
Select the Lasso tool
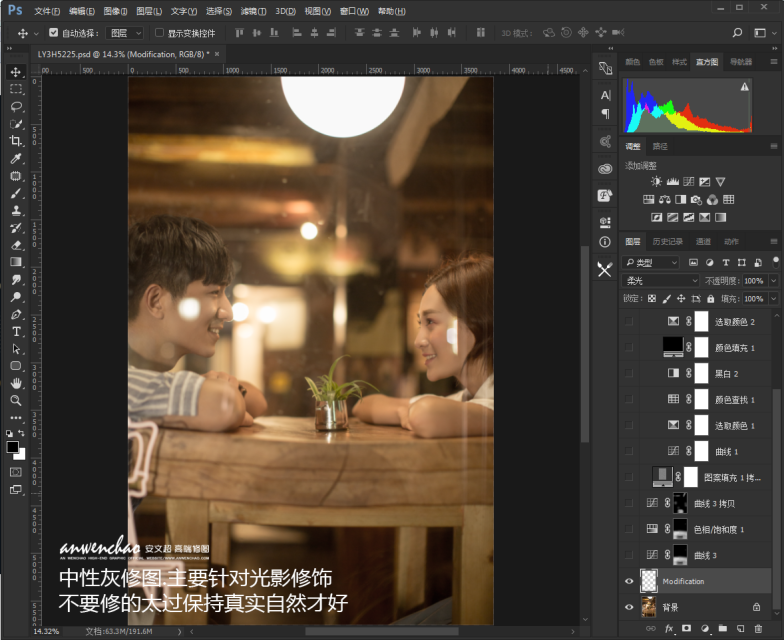tap(16, 106)
